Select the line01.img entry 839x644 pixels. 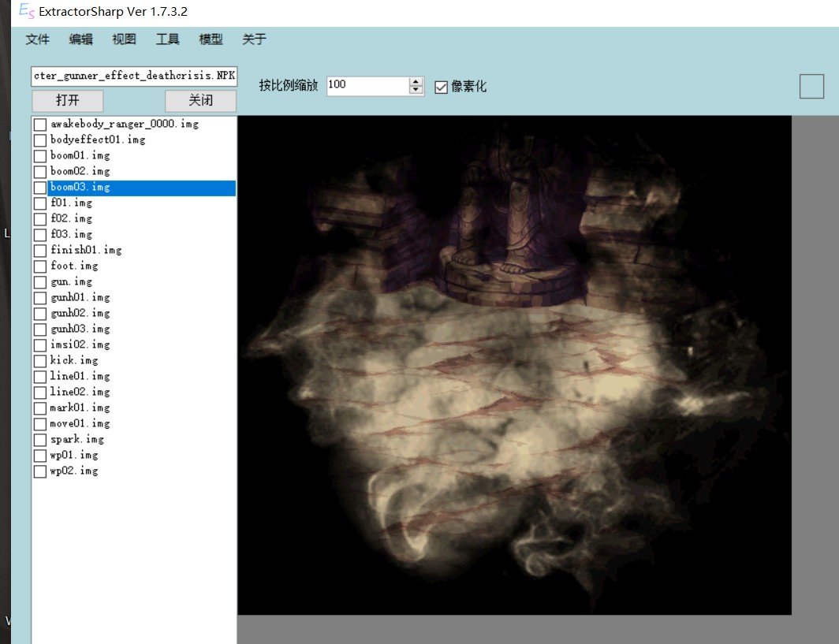tap(80, 377)
